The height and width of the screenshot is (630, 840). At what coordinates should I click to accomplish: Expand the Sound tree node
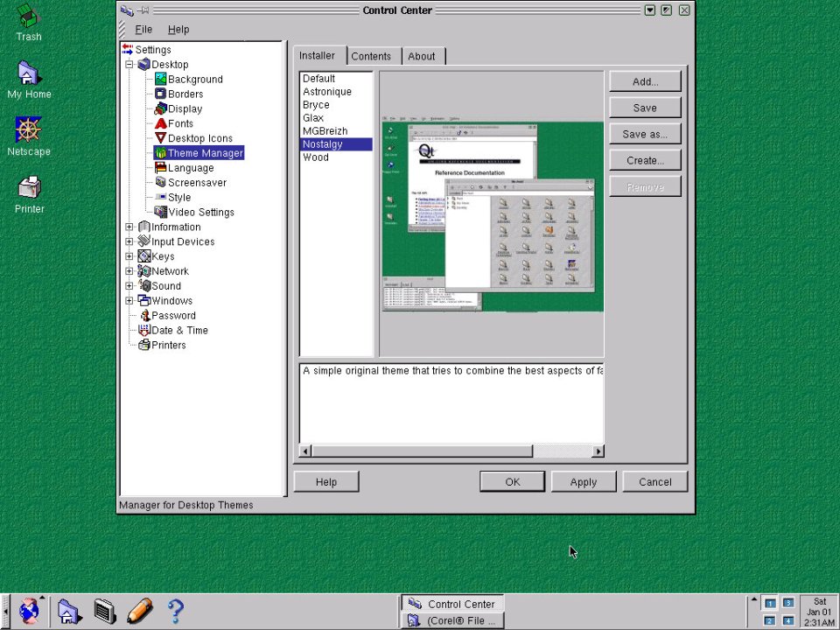tap(129, 286)
